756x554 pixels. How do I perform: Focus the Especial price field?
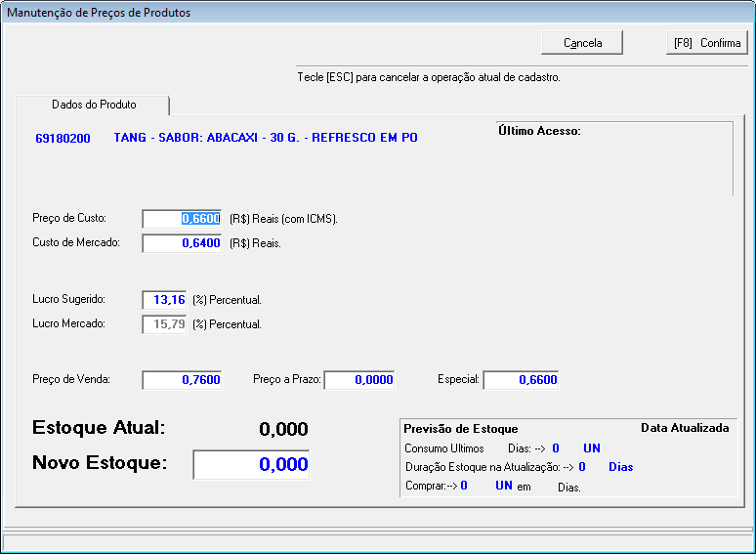click(521, 380)
